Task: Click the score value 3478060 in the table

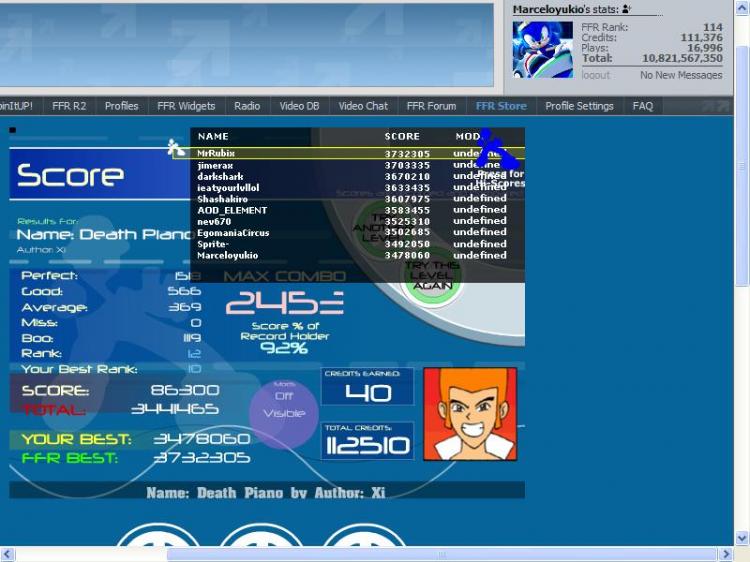Action: pos(407,255)
